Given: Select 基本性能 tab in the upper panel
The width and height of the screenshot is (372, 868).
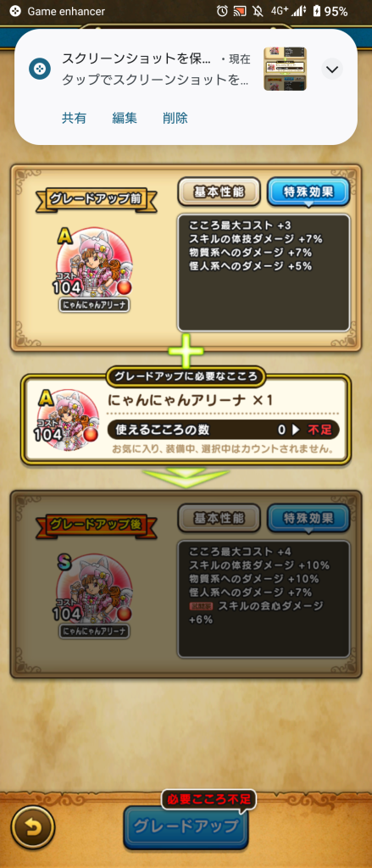Looking at the screenshot, I should pos(219,192).
